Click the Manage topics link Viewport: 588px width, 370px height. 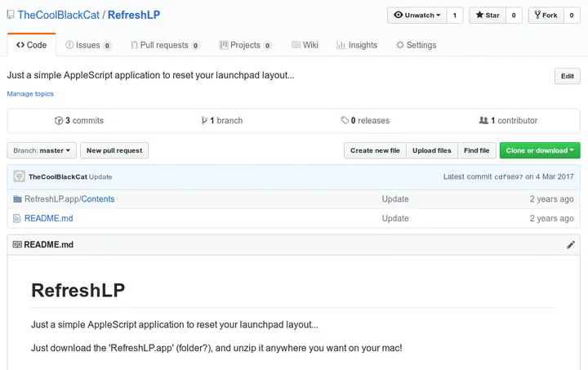click(30, 94)
